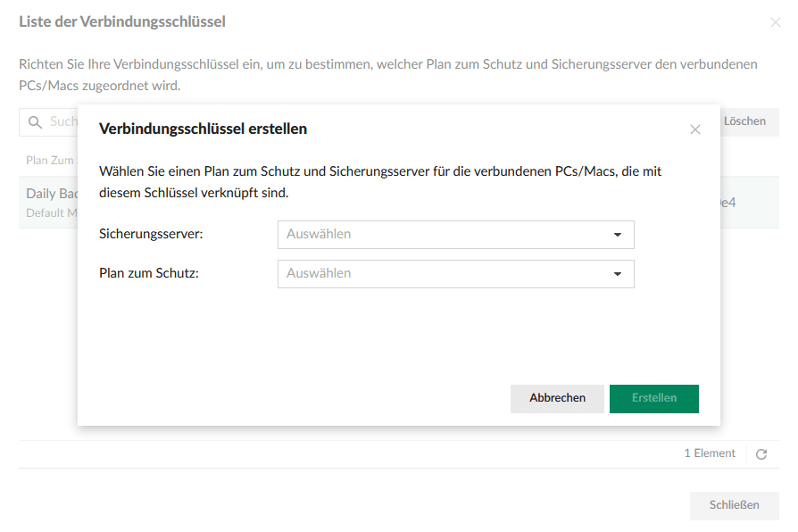The image size is (798, 532).
Task: Click the Plan Zum column header
Action: click(49, 161)
